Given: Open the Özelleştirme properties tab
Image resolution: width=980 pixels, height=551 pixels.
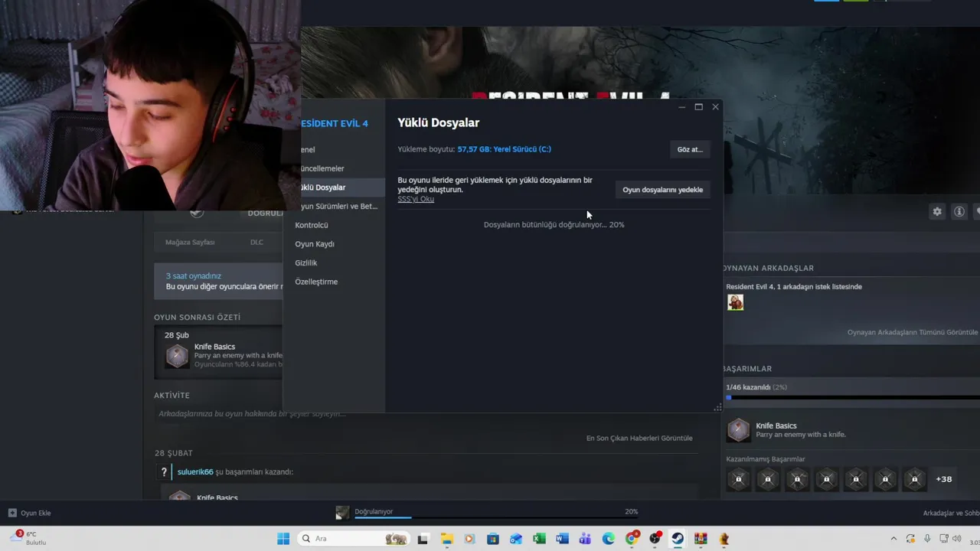Looking at the screenshot, I should [316, 282].
